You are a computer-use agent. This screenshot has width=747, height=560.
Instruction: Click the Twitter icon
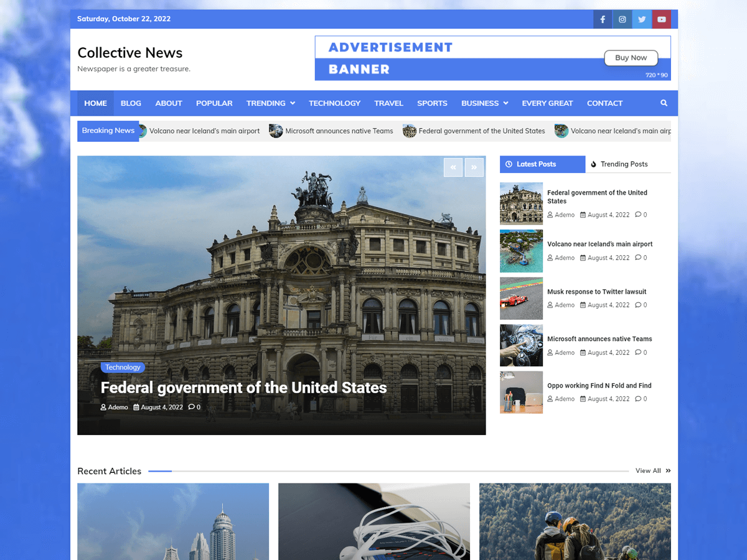pyautogui.click(x=642, y=19)
